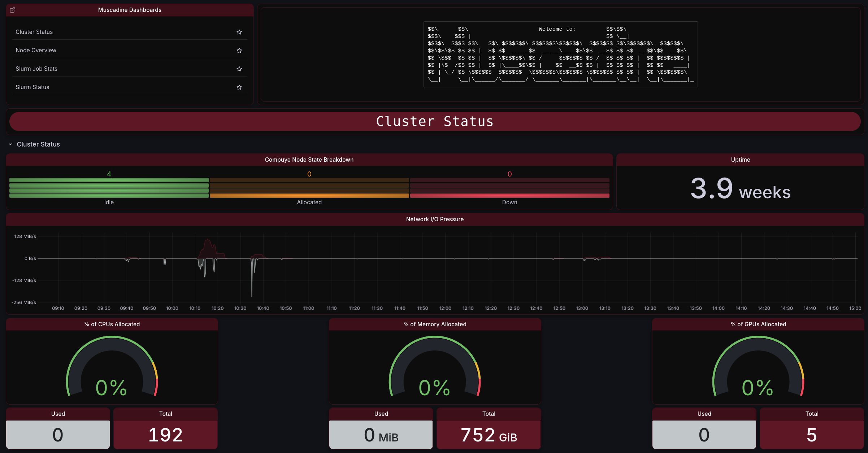Click the % of Memory Allocated title

coord(435,324)
